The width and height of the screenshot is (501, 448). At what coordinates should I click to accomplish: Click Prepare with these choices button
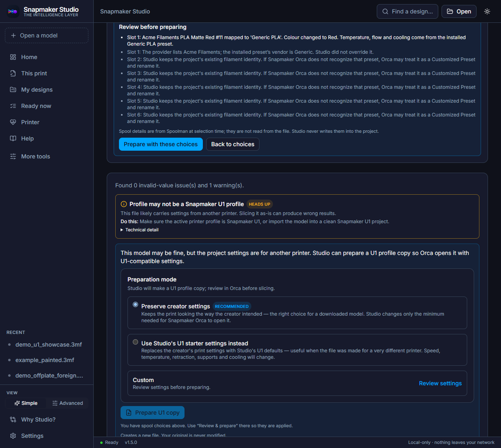[160, 144]
